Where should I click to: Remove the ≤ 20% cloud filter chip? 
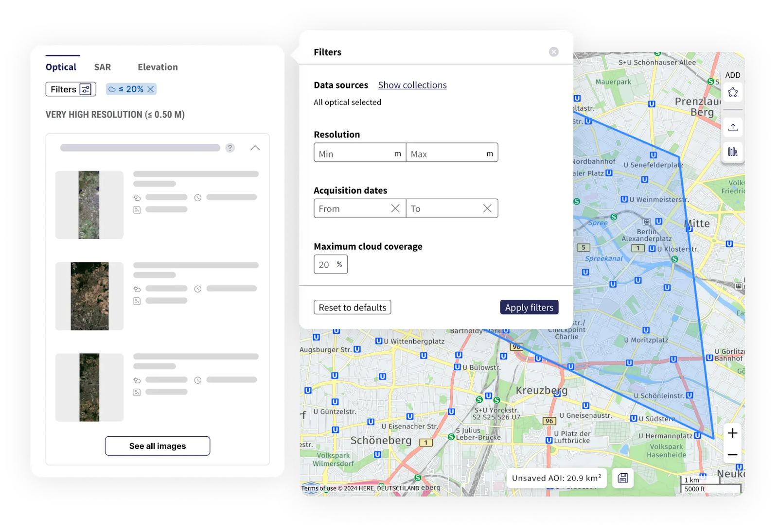click(x=151, y=89)
